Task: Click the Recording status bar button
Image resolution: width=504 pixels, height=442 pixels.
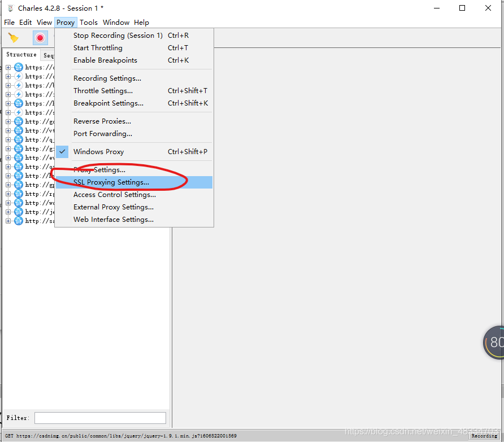Action: 484,436
